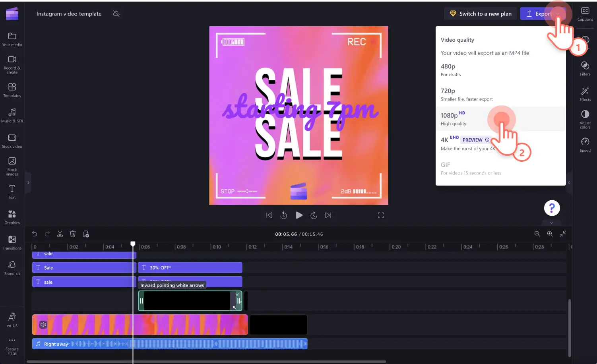This screenshot has width=597, height=364.
Task: Skip to the end of video
Action: click(x=328, y=215)
